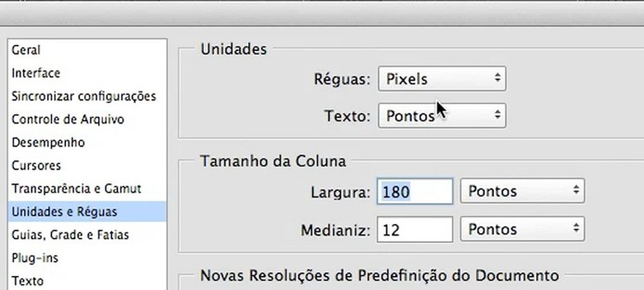Screen dimensions: 644x290
Task: Click the Largura value input field
Action: [415, 191]
